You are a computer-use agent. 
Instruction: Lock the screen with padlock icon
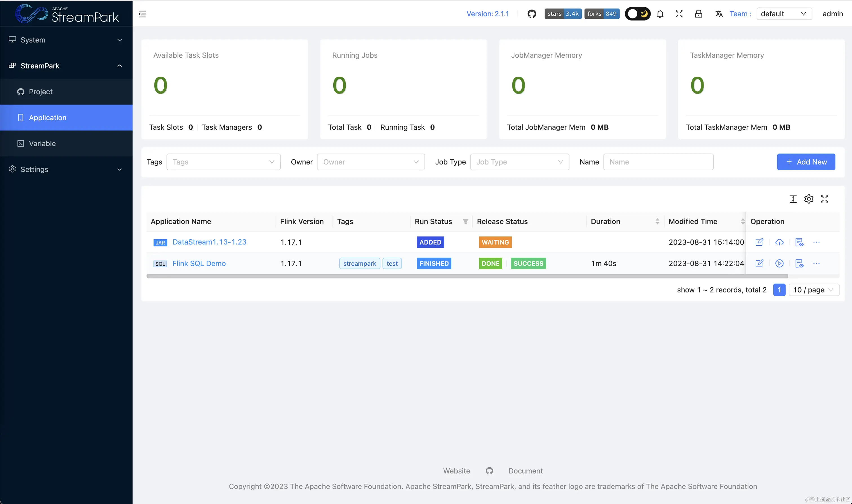pos(698,14)
